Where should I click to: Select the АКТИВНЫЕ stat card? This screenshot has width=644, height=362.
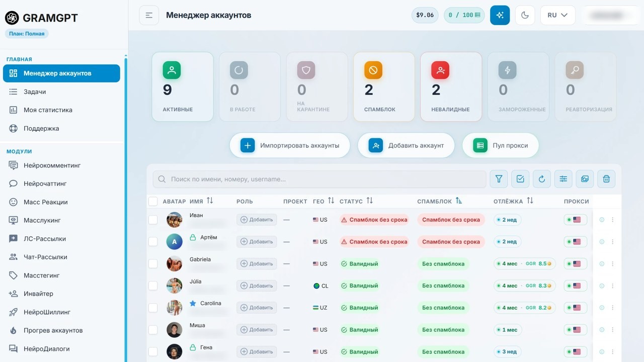pyautogui.click(x=183, y=86)
